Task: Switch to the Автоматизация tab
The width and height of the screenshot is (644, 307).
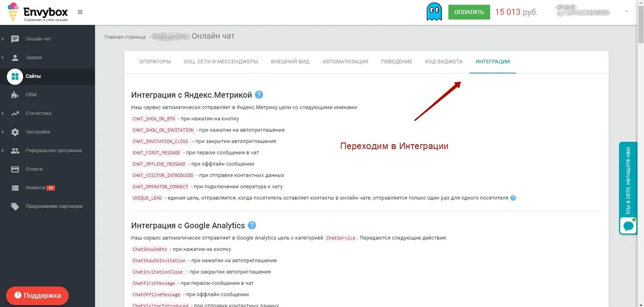Action: click(345, 62)
